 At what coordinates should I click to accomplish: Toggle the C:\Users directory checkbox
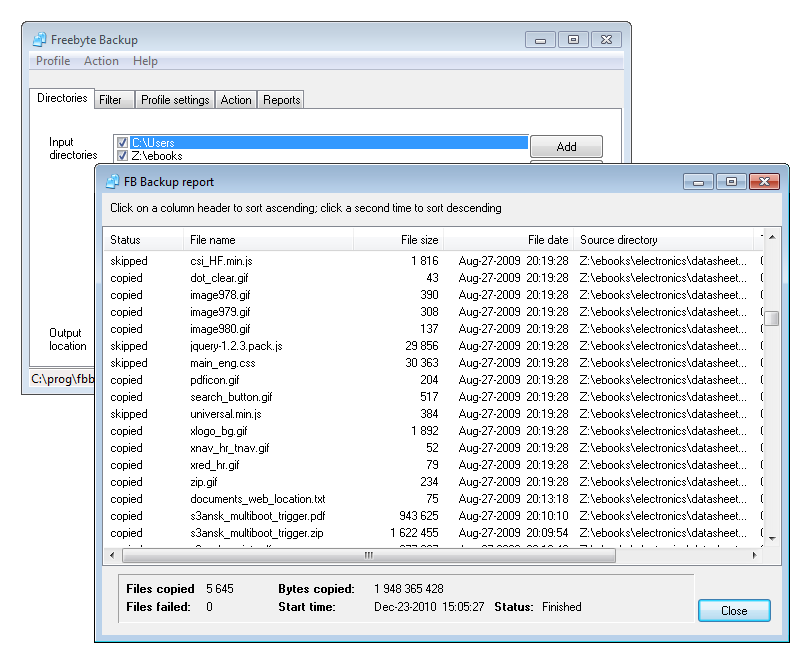pos(122,142)
